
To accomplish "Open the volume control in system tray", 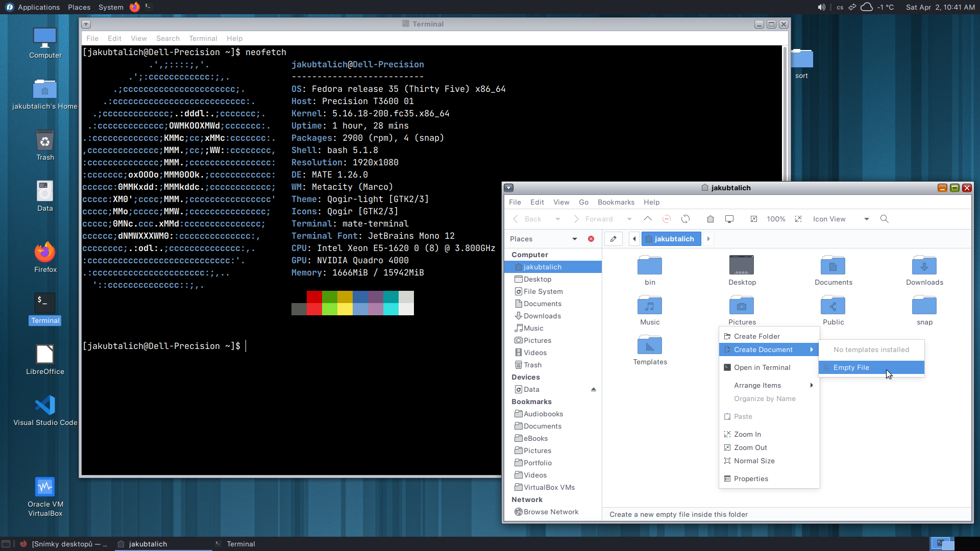I will click(x=821, y=7).
